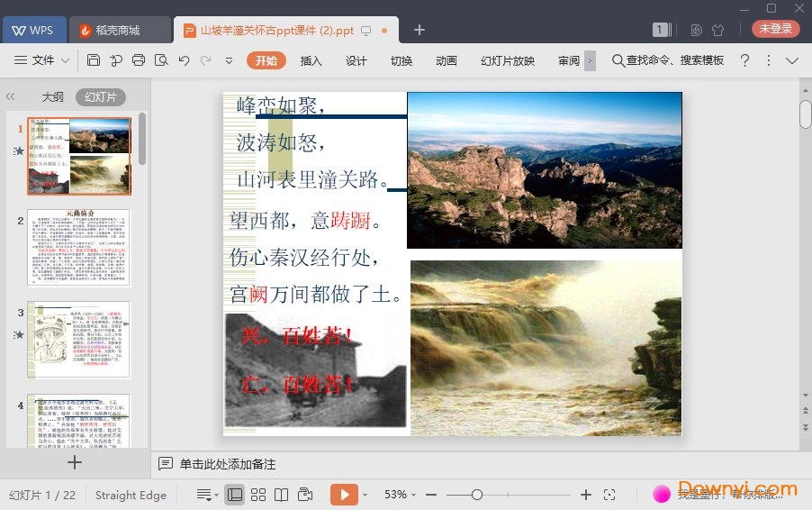Image resolution: width=812 pixels, height=510 pixels.
Task: Click the slide panel scrollbar
Action: point(142,139)
